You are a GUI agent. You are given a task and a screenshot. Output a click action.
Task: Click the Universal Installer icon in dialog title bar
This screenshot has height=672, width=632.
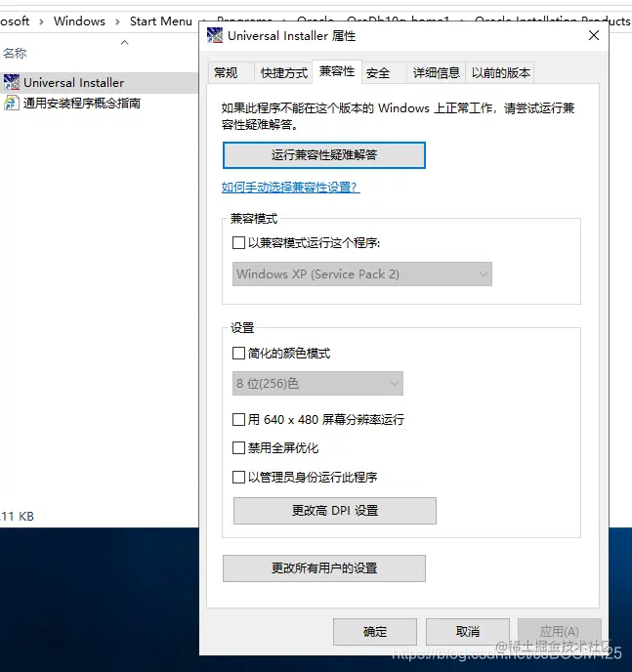pos(215,35)
